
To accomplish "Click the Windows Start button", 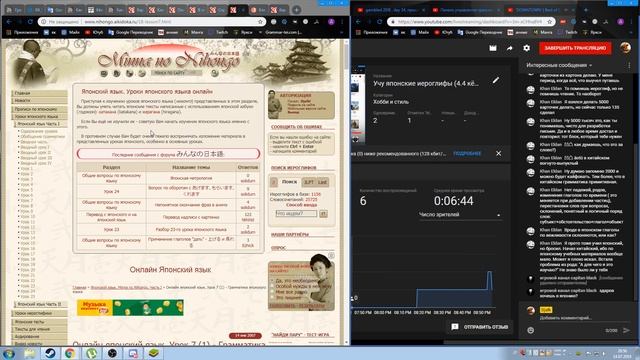I will 8,353.
